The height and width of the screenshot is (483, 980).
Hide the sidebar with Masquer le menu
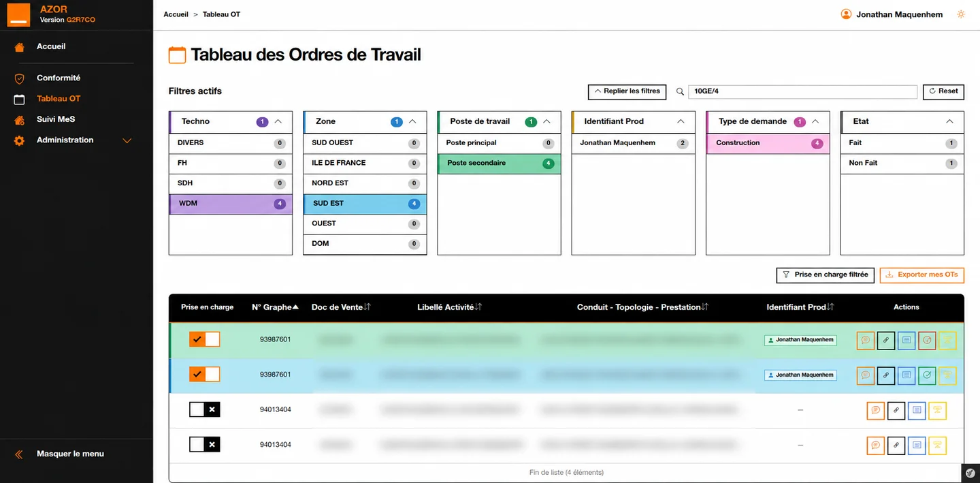(70, 454)
